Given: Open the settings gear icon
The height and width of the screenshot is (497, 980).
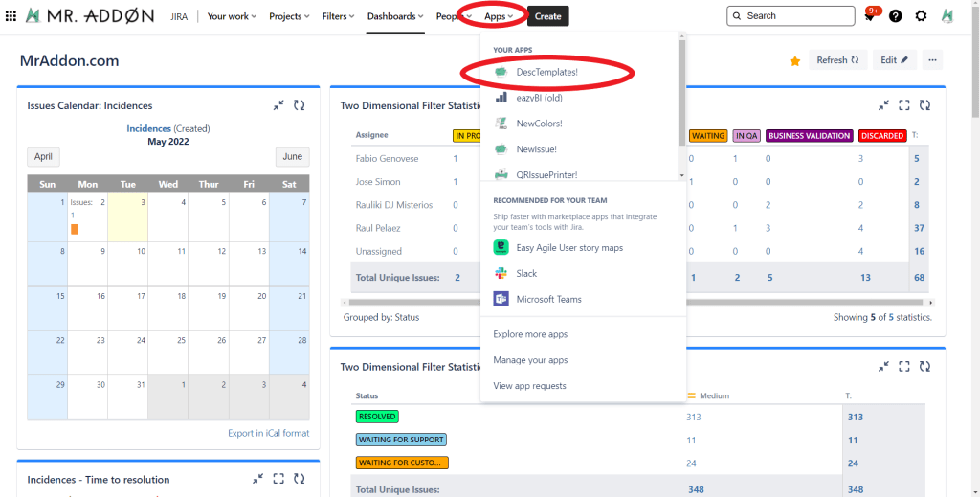Looking at the screenshot, I should pyautogui.click(x=921, y=16).
